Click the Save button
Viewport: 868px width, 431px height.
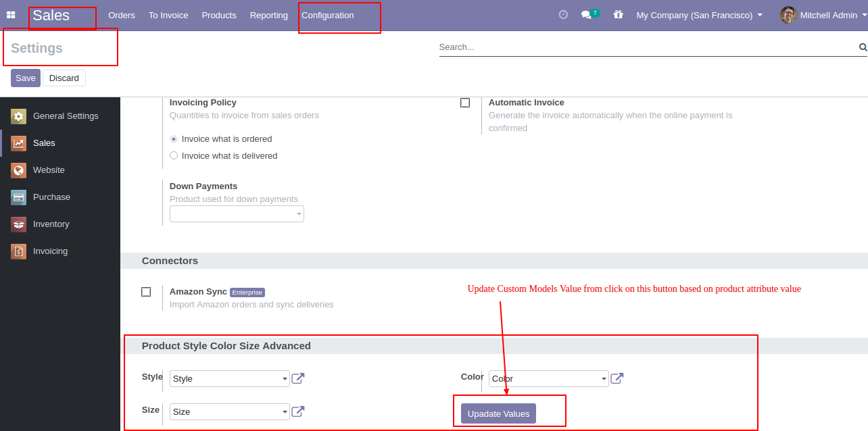click(26, 78)
